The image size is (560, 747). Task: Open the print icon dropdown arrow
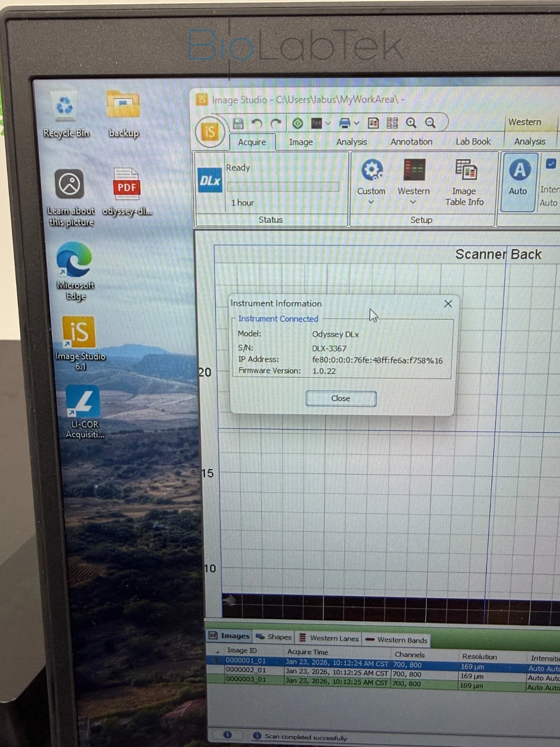pos(357,123)
